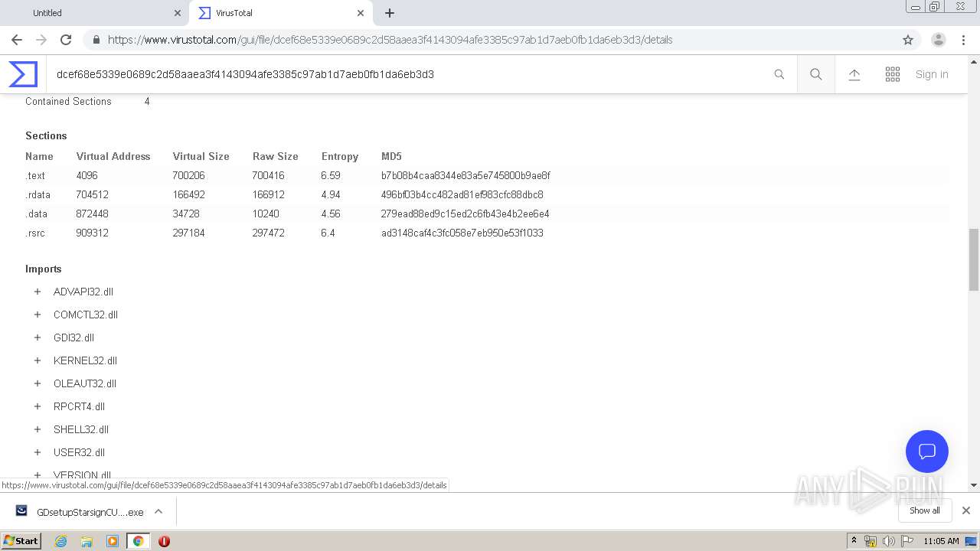
Task: Open the apps grid menu icon
Action: pos(893,74)
